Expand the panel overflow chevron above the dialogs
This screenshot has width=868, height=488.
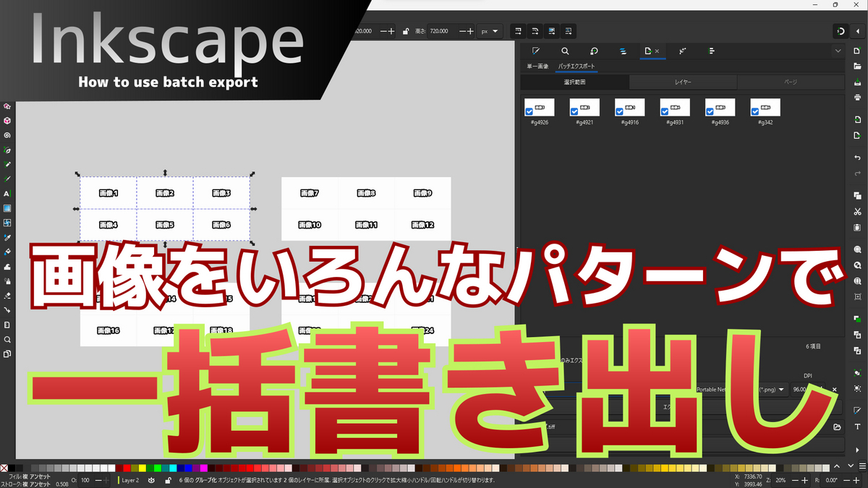(x=837, y=51)
